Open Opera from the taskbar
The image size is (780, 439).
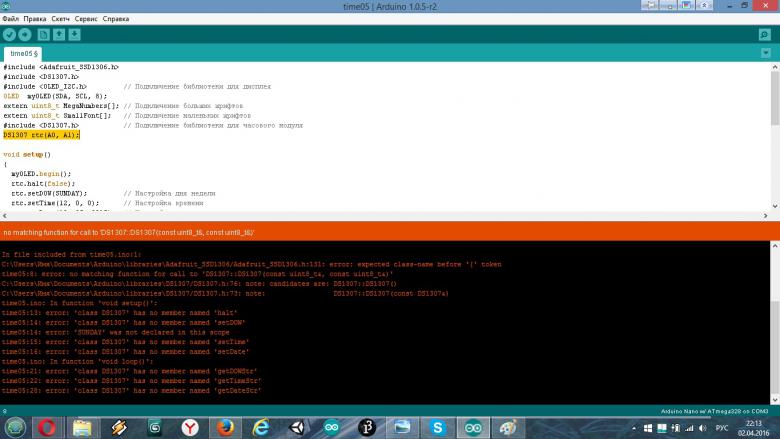click(x=47, y=428)
